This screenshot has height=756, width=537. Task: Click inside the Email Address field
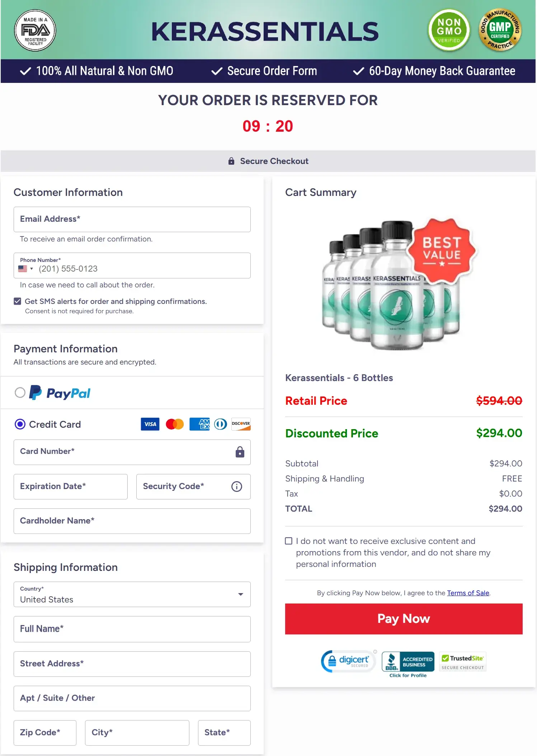(132, 219)
